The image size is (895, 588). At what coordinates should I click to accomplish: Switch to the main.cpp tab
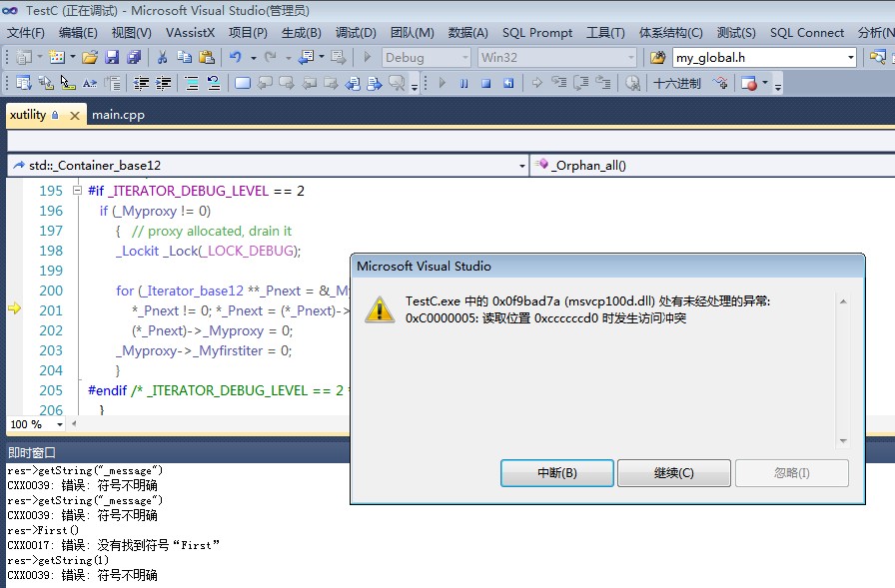(x=118, y=115)
